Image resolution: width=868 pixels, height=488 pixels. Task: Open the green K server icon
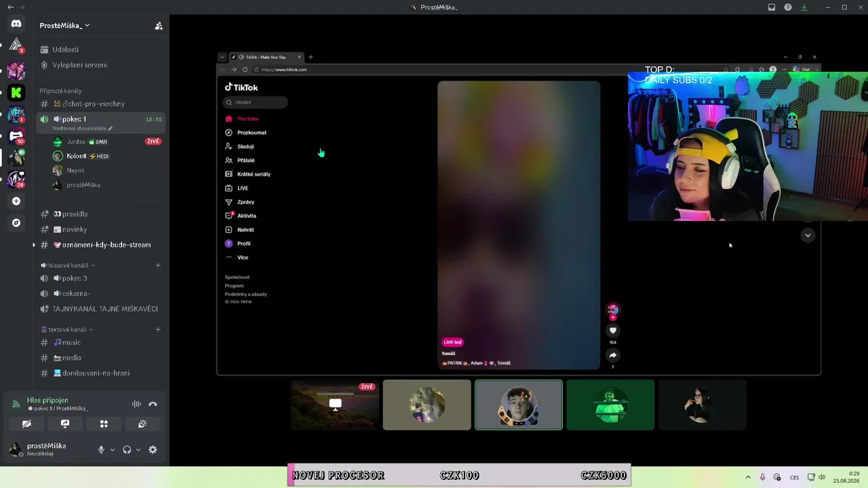16,92
